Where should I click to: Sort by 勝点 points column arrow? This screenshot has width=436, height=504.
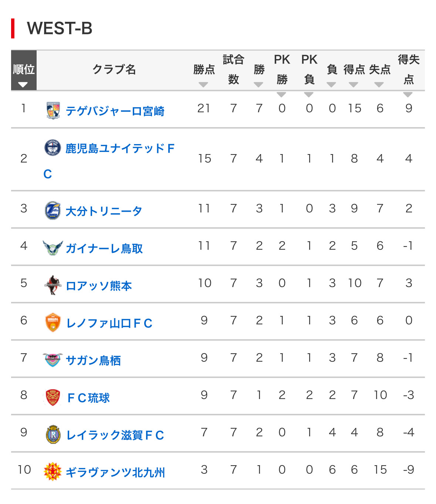pyautogui.click(x=203, y=85)
